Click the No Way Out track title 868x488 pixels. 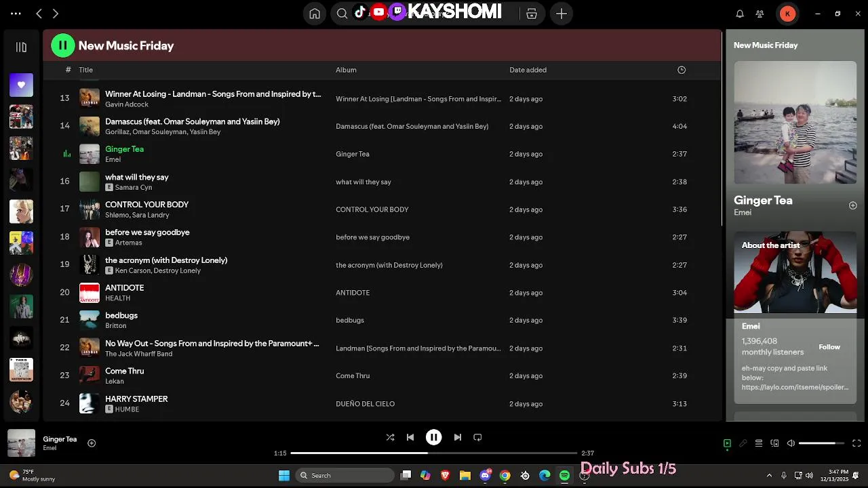coord(212,344)
